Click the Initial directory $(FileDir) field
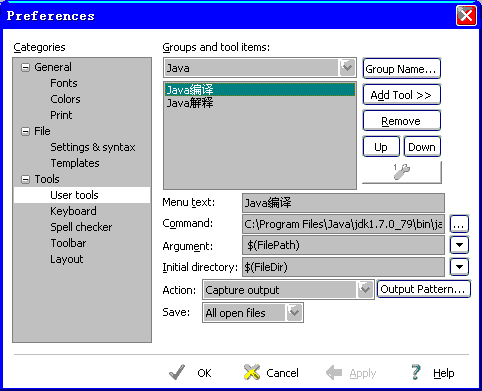Image resolution: width=482 pixels, height=391 pixels. point(343,267)
